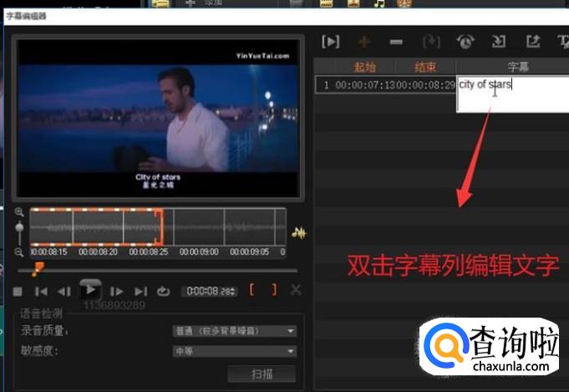Image resolution: width=569 pixels, height=392 pixels.
Task: Click the 字幕 column header
Action: tap(518, 67)
